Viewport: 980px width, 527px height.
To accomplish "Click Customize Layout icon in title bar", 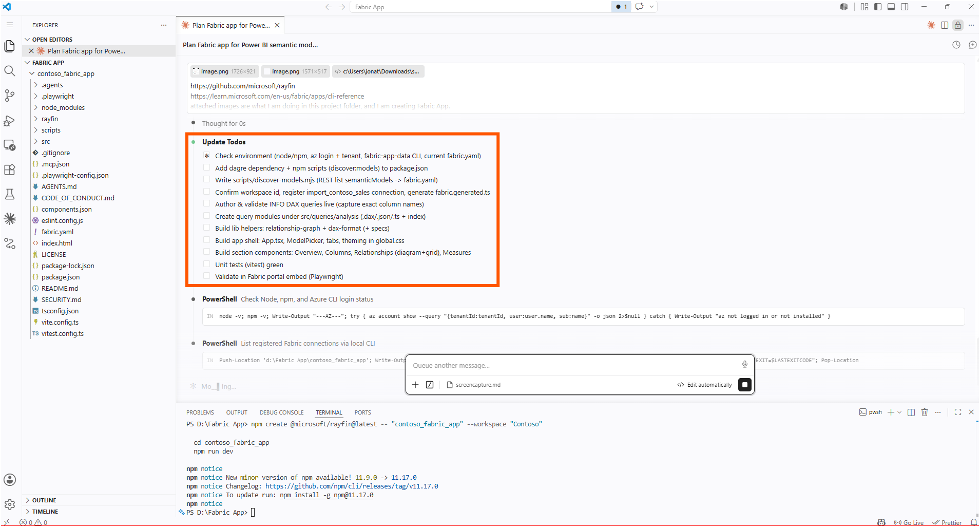I will (x=864, y=7).
